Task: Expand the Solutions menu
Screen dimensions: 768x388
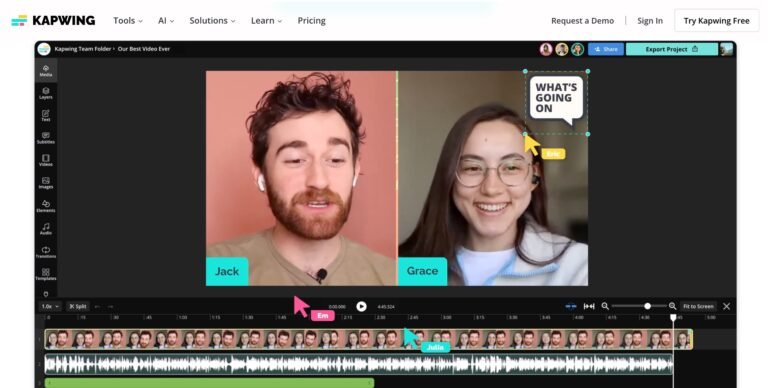Action: [213, 21]
